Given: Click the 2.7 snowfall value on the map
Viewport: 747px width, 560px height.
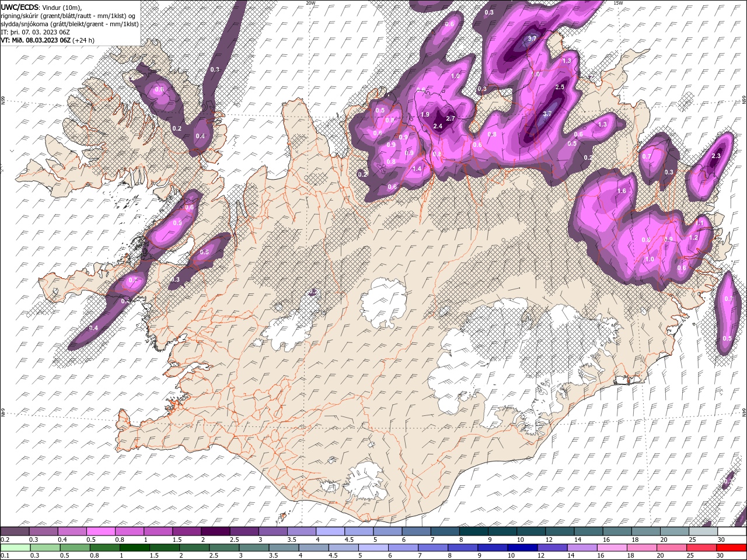Looking at the screenshot, I should tap(451, 118).
